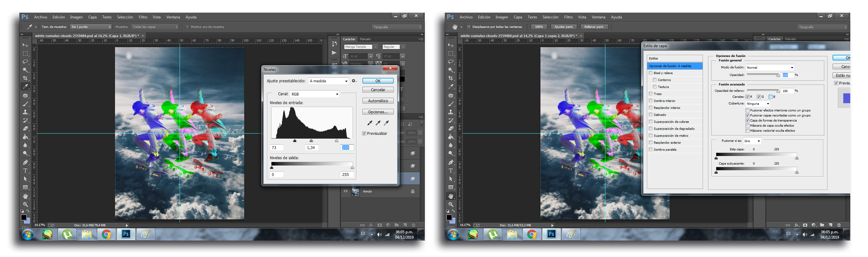The image size is (868, 257).
Task: Pick the Magic Wand tool in the Niveles Photoshop window
Action: click(x=25, y=70)
